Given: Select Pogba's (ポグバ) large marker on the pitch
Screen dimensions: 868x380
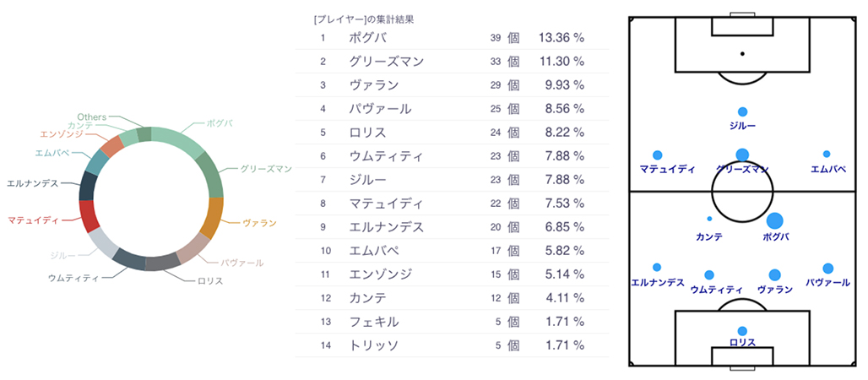Looking at the screenshot, I should click(774, 220).
